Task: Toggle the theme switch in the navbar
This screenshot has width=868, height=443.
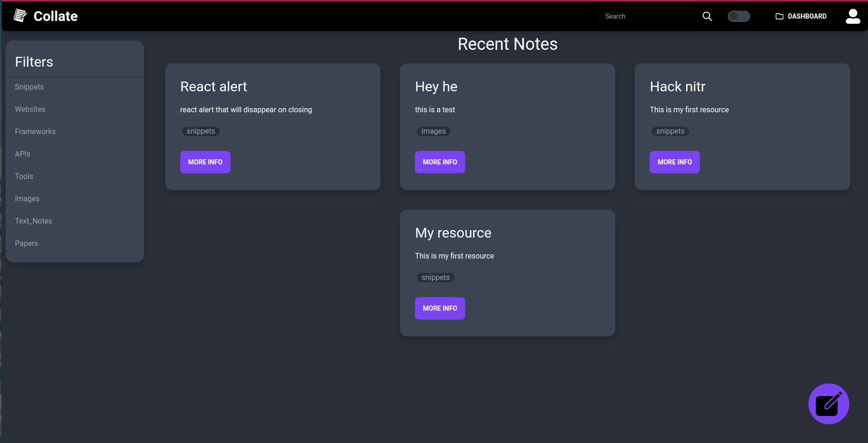Action: coord(739,16)
